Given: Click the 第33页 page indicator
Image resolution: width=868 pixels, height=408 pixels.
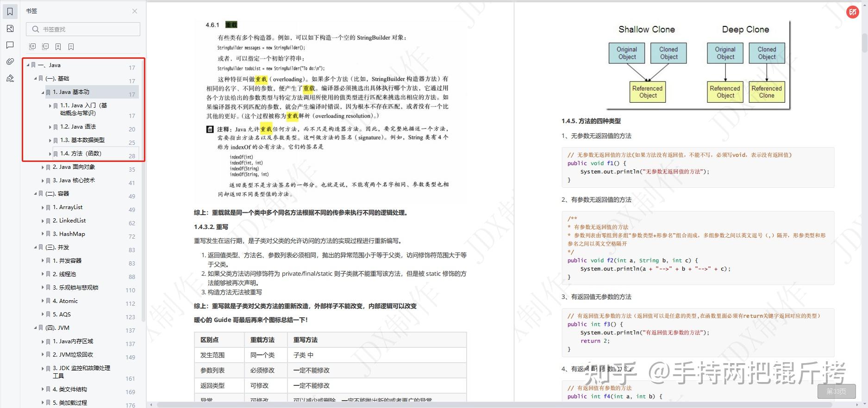Looking at the screenshot, I should 836,391.
